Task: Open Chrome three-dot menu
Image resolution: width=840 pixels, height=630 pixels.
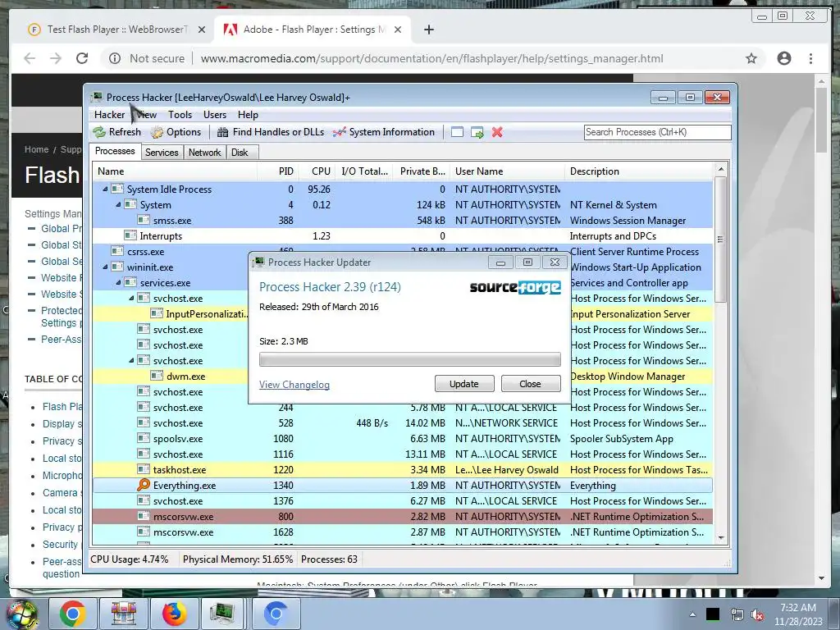Action: click(x=811, y=58)
